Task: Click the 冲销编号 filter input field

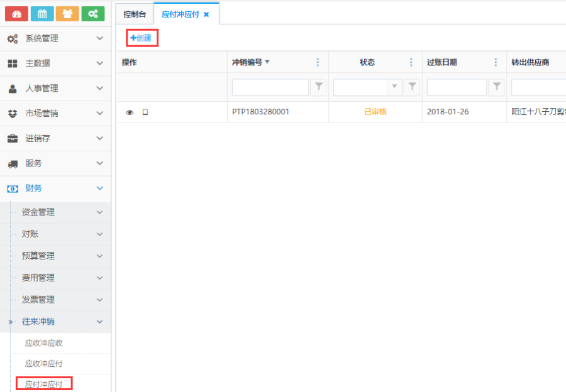Action: [x=270, y=87]
